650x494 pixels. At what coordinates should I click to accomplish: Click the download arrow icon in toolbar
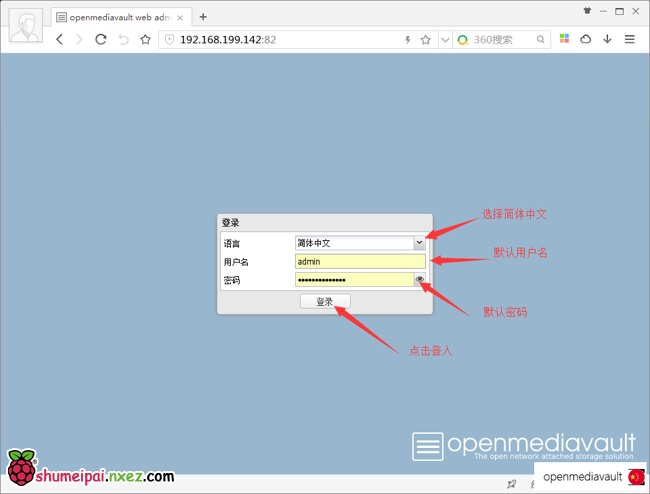click(x=607, y=39)
